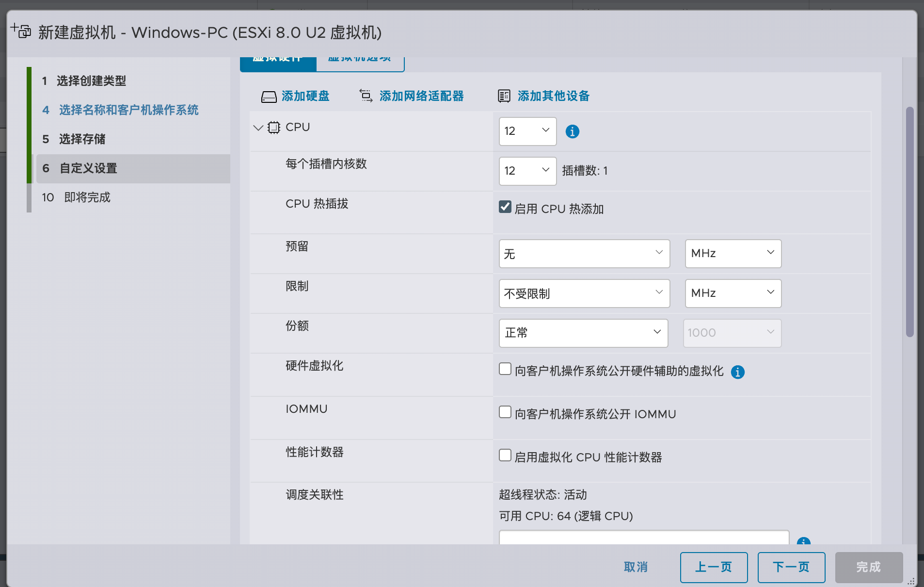Viewport: 924px width, 587px height.
Task: Enable expose IOMMU to guest checkbox
Action: coord(505,412)
